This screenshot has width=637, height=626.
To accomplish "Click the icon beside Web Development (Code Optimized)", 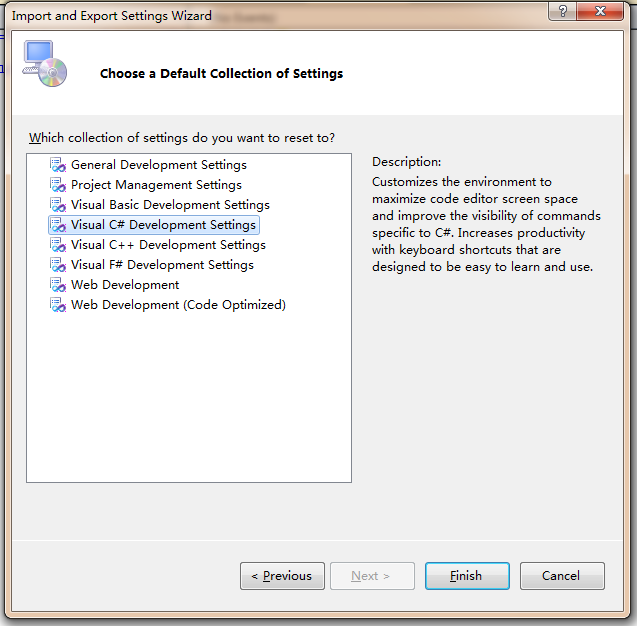I will coord(58,305).
